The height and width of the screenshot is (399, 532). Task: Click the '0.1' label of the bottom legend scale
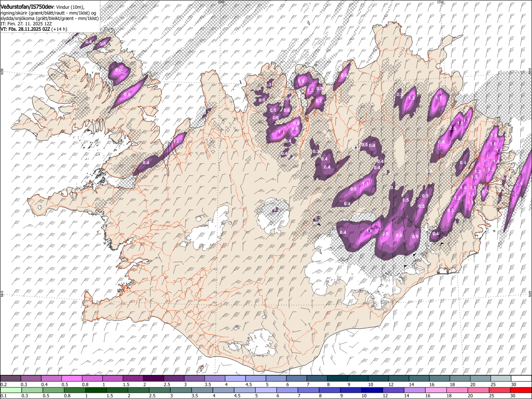pos(4,396)
